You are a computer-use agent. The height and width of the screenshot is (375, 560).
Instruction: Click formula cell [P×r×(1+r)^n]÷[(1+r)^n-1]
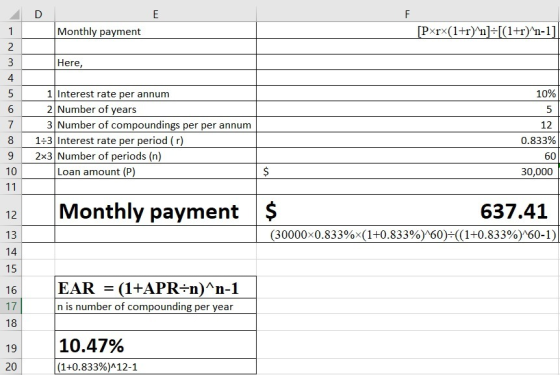[x=408, y=31]
